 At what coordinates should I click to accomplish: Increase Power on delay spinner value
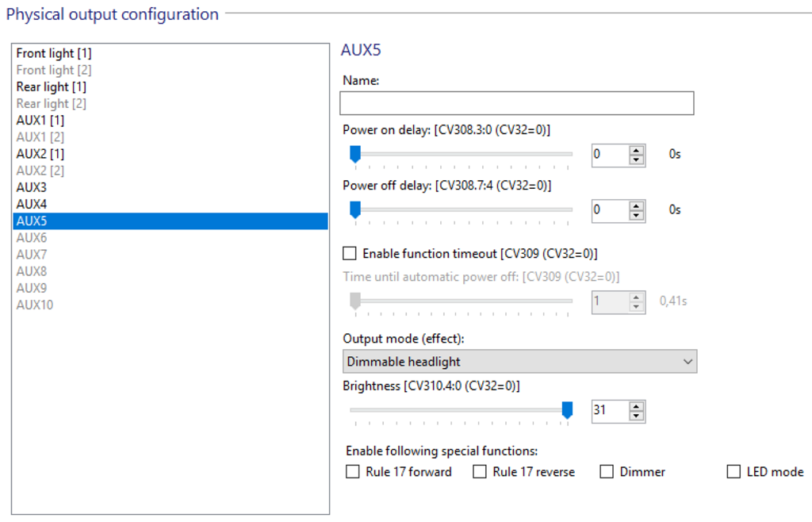(636, 150)
